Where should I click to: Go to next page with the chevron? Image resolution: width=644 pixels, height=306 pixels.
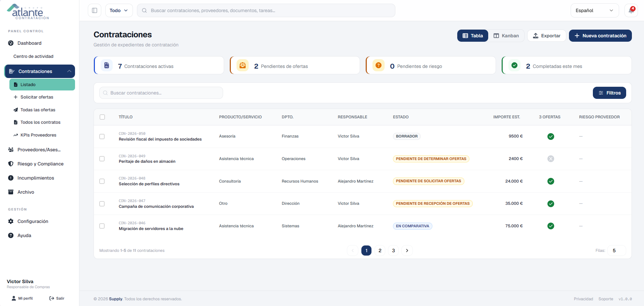point(407,251)
